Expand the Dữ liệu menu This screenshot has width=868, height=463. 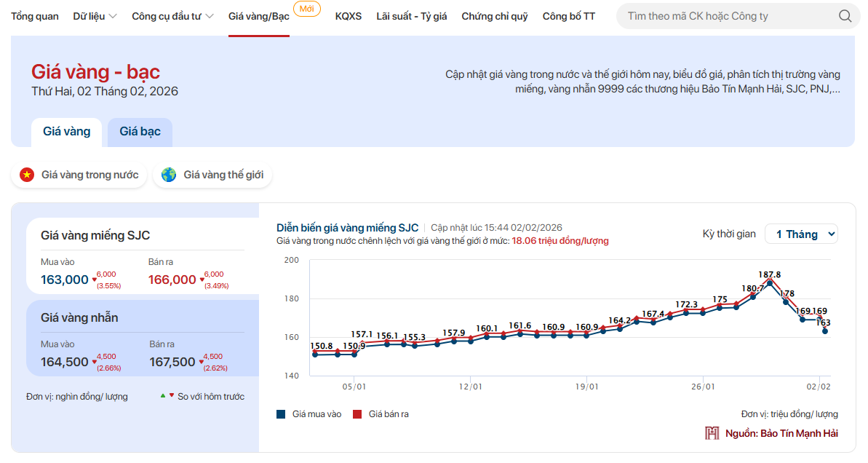point(95,16)
